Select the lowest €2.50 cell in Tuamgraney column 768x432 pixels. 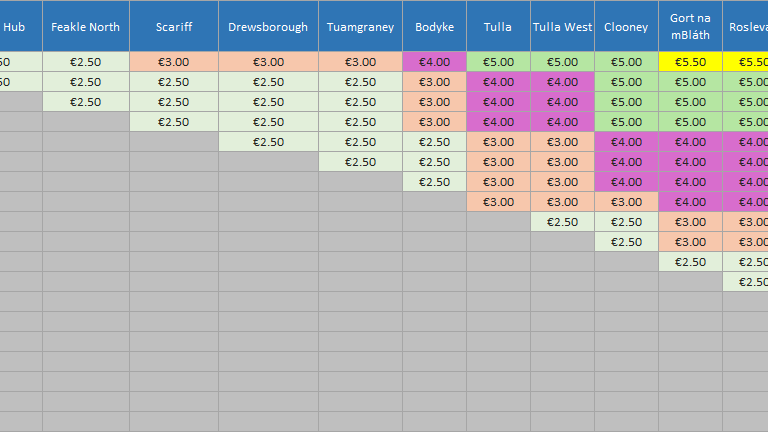pyautogui.click(x=360, y=162)
